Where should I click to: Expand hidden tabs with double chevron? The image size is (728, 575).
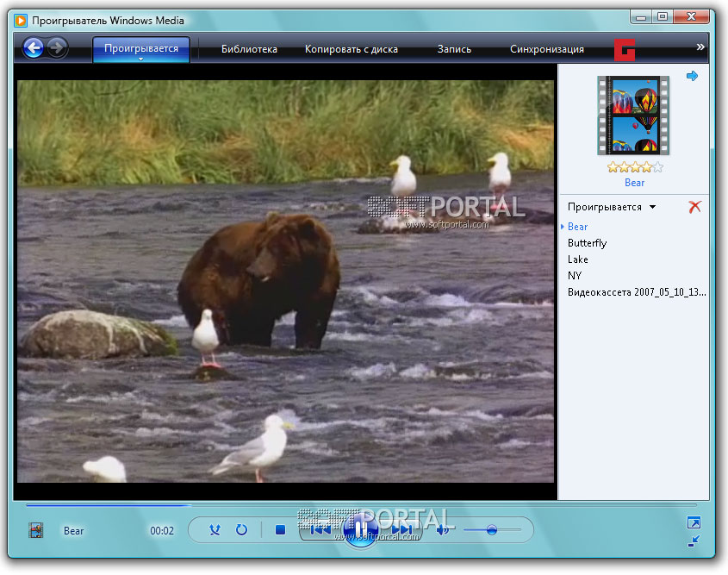click(700, 47)
